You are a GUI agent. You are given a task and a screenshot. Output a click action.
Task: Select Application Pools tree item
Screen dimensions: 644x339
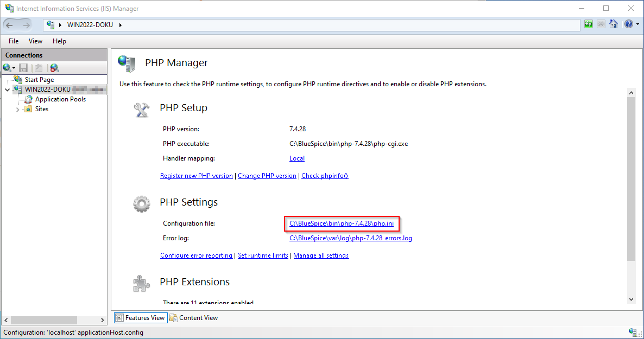point(60,99)
